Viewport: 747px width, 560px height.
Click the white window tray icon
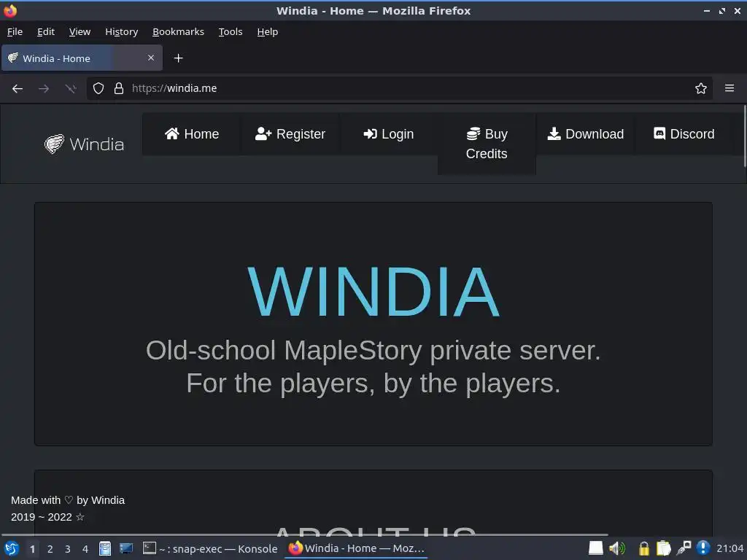(595, 548)
